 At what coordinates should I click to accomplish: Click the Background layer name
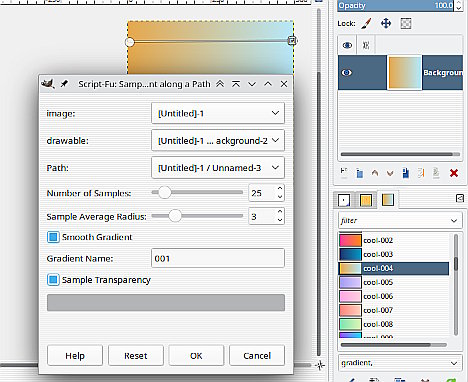443,73
